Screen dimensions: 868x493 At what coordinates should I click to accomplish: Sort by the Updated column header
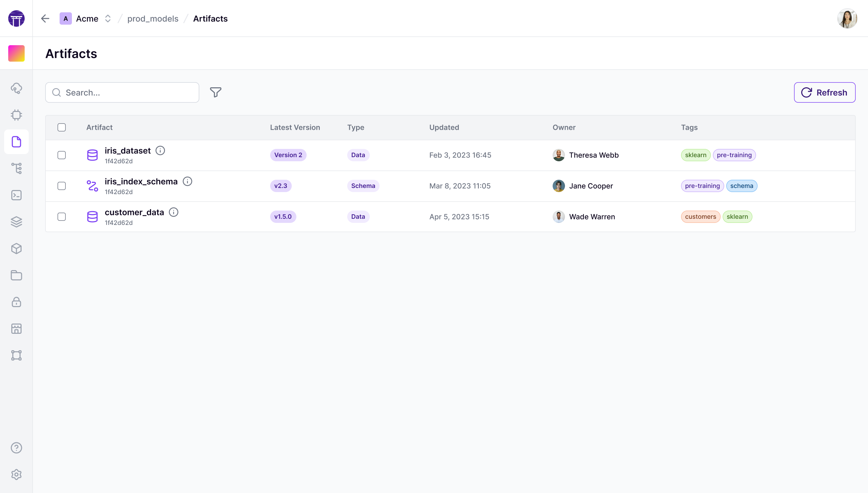click(444, 127)
